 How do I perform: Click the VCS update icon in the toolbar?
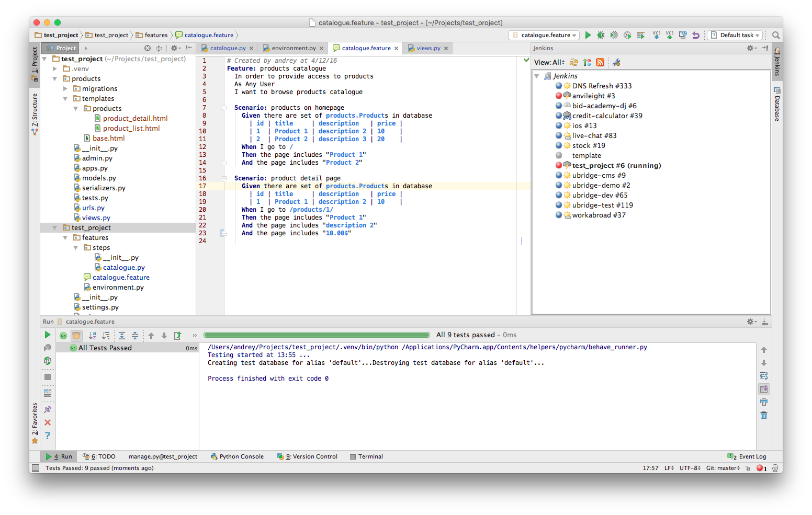coord(657,35)
